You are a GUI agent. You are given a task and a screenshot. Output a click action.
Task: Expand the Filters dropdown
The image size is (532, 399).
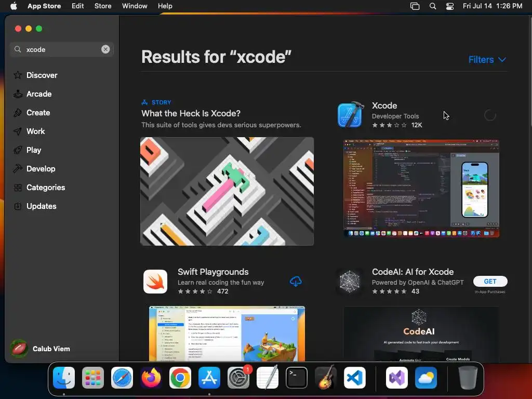click(487, 60)
